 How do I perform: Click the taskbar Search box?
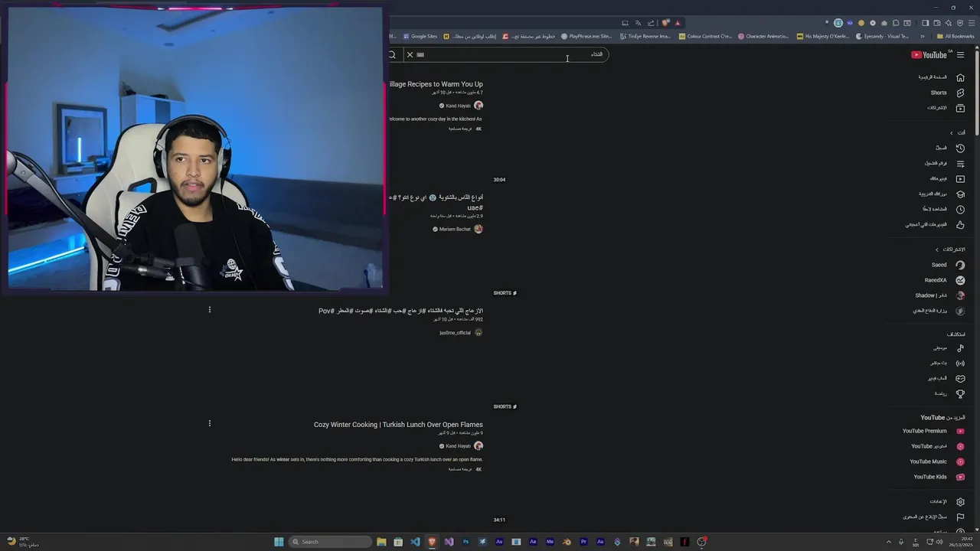[x=328, y=542]
